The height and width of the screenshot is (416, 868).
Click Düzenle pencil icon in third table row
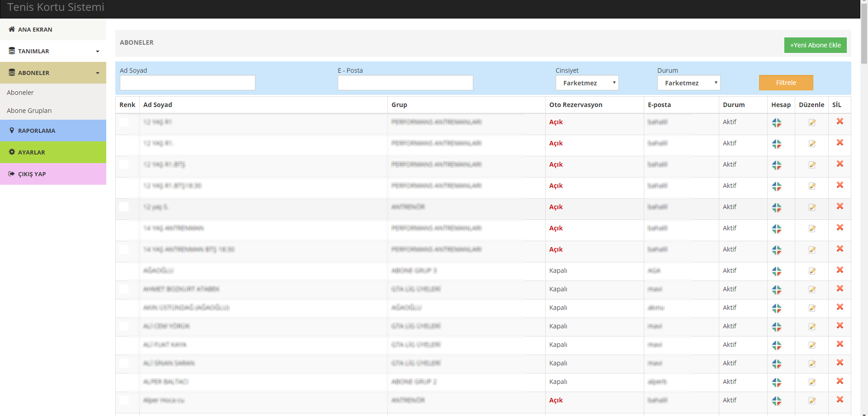pos(812,165)
